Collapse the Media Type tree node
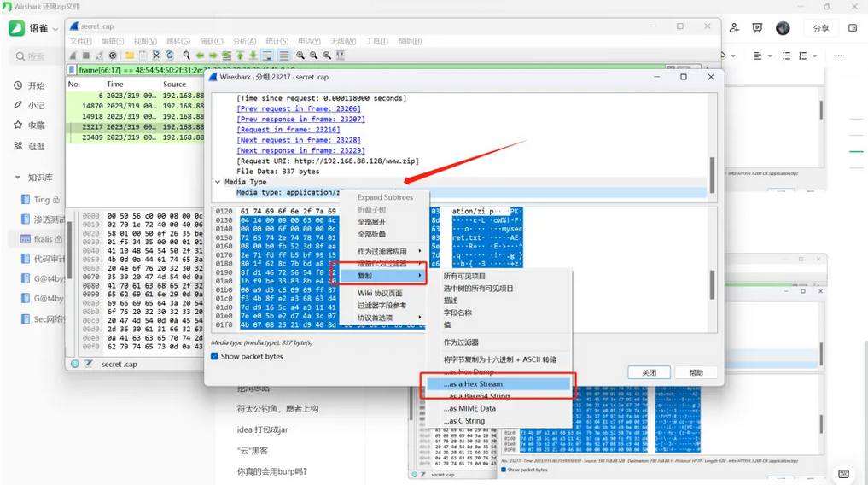The image size is (868, 485). [218, 182]
